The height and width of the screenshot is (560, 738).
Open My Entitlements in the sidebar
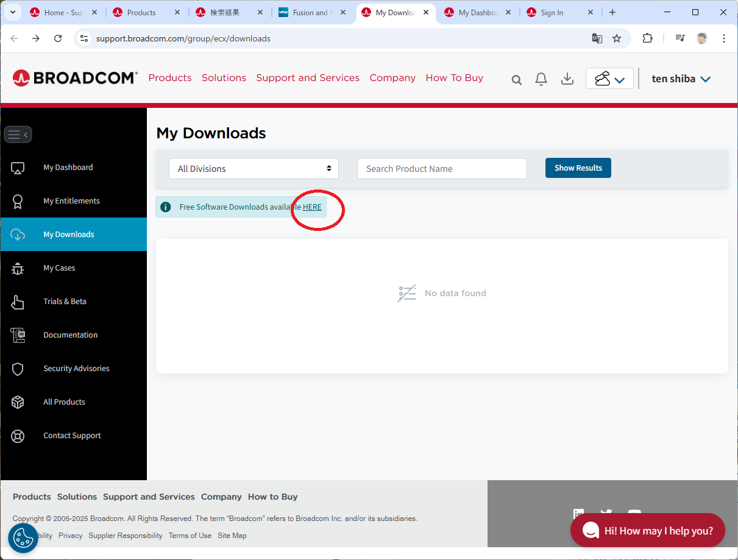[71, 201]
